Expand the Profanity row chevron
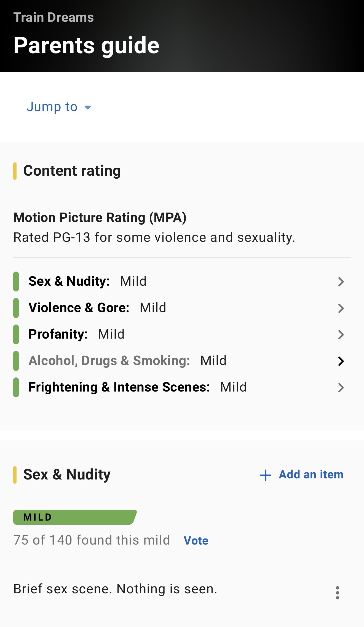 point(341,335)
